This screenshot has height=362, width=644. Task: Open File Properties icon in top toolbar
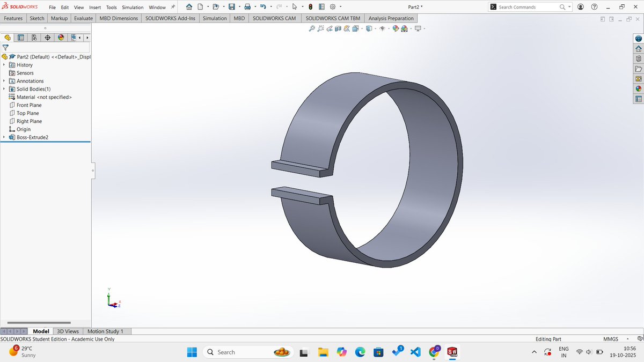click(x=321, y=7)
